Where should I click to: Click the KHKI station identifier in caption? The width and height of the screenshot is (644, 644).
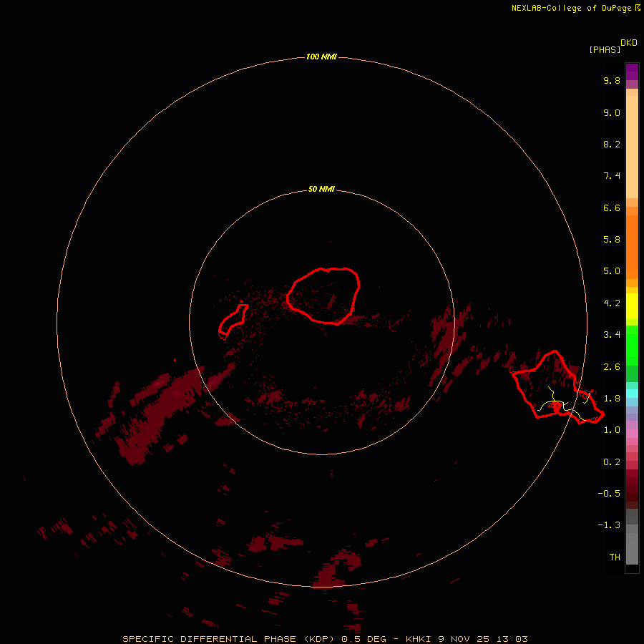(418, 639)
